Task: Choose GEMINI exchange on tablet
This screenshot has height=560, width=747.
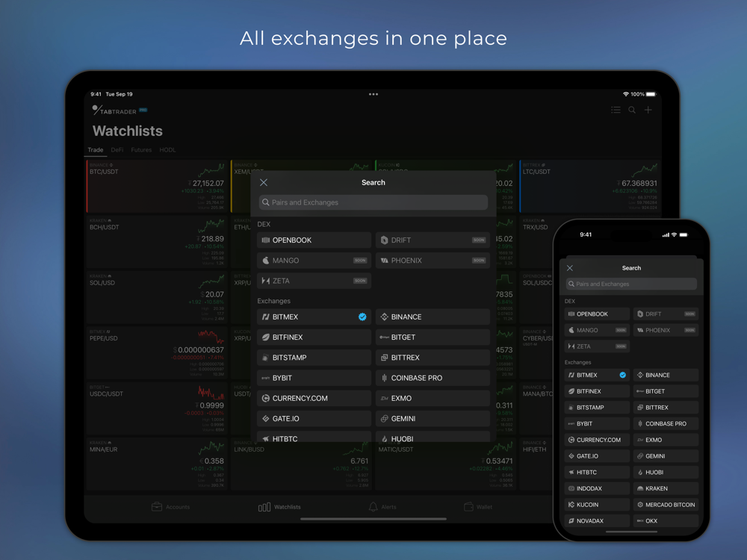Action: [x=433, y=419]
